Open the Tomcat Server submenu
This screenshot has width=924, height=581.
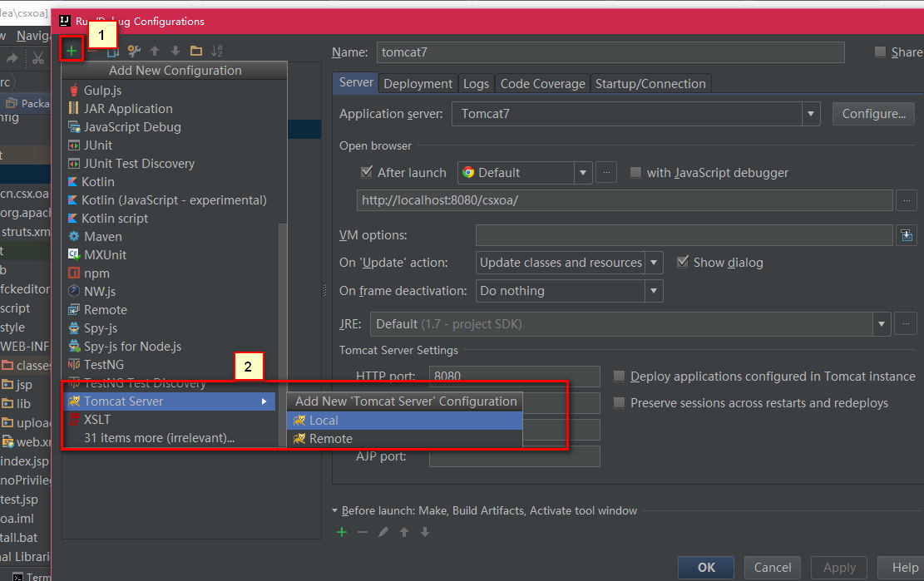pos(170,401)
